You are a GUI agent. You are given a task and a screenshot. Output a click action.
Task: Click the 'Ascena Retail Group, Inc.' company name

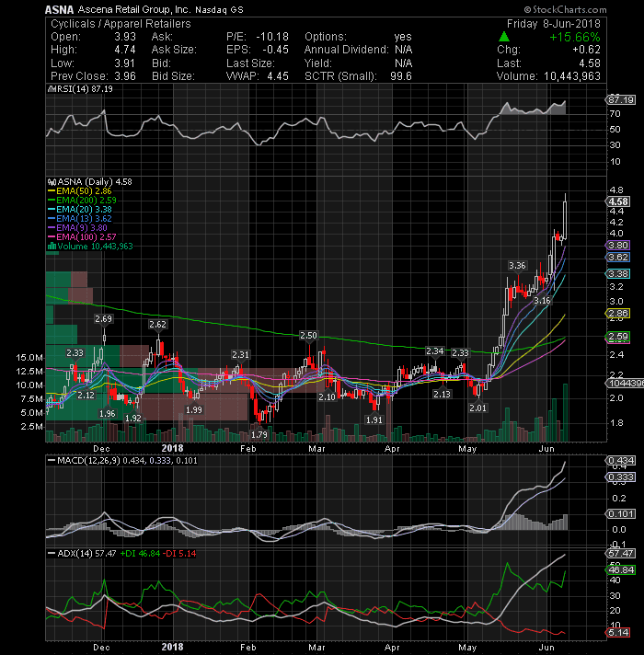click(133, 9)
